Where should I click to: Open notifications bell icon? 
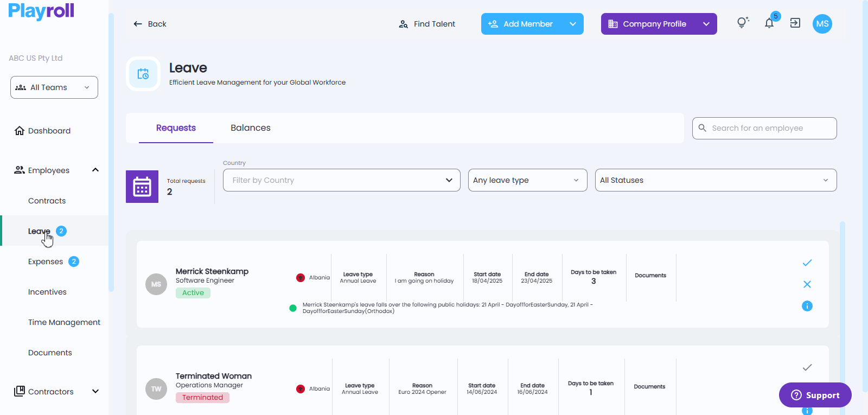point(769,23)
